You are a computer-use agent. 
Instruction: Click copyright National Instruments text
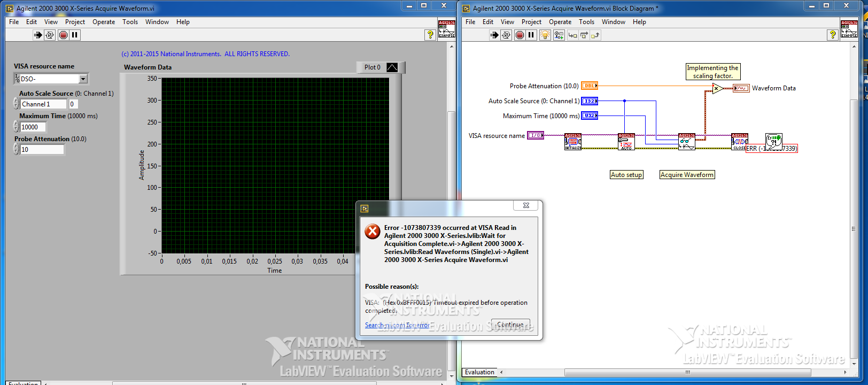[205, 54]
